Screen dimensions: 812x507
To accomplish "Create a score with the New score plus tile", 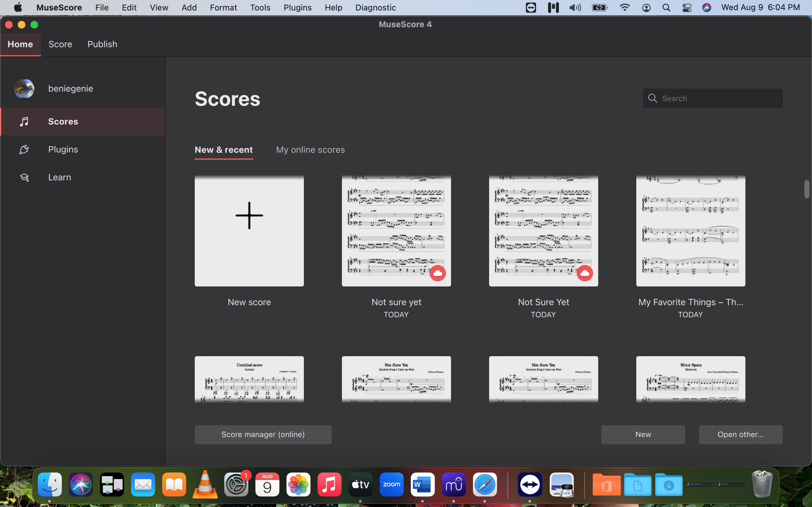I will (x=249, y=230).
